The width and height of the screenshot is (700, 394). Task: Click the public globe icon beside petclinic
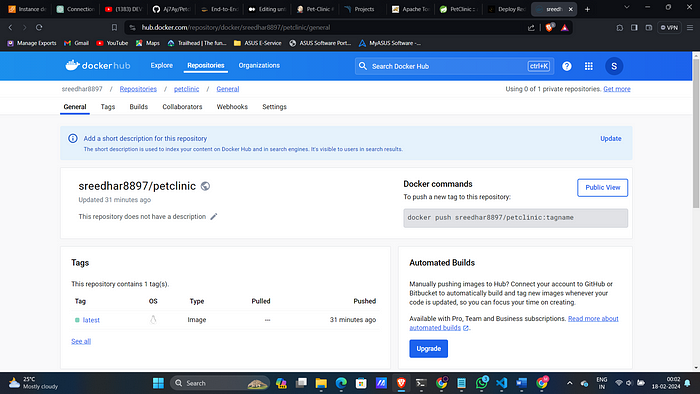(205, 186)
